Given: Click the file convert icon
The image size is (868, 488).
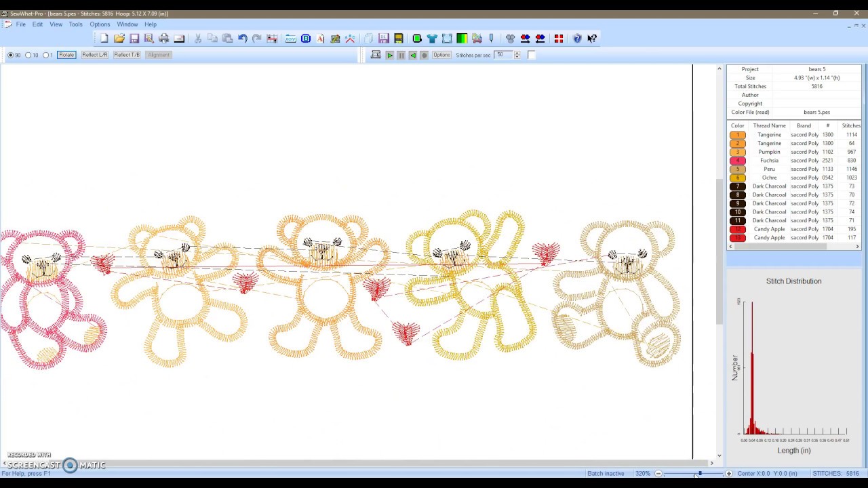Looking at the screenshot, I should tap(291, 39).
